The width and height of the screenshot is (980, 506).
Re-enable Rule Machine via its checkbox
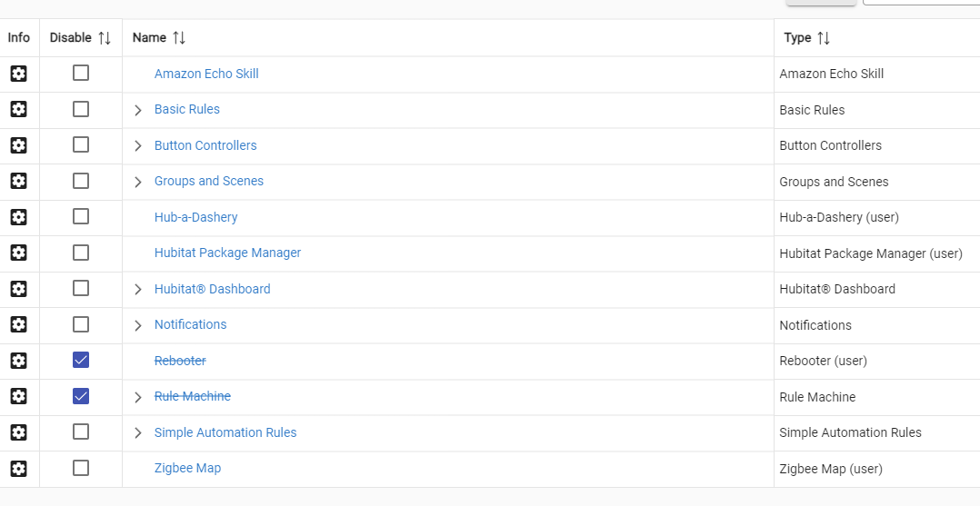click(81, 396)
